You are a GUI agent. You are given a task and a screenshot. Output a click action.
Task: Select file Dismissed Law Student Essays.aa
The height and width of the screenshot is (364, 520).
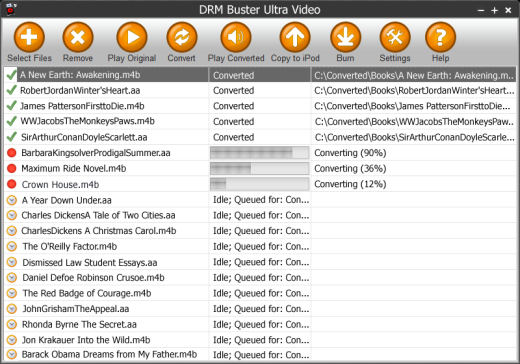click(x=90, y=262)
